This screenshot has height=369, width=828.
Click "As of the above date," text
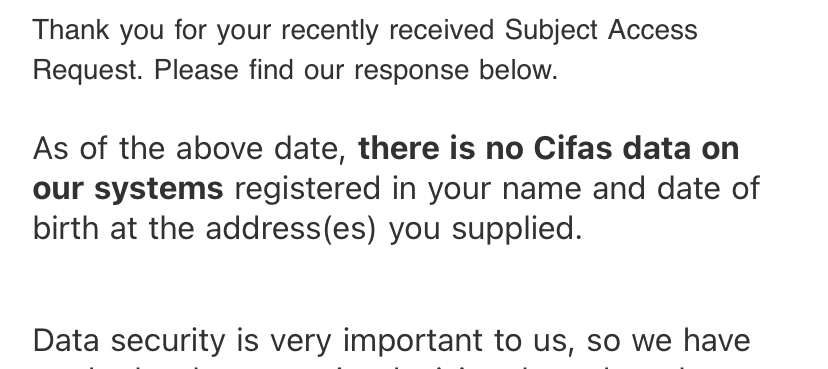[190, 148]
